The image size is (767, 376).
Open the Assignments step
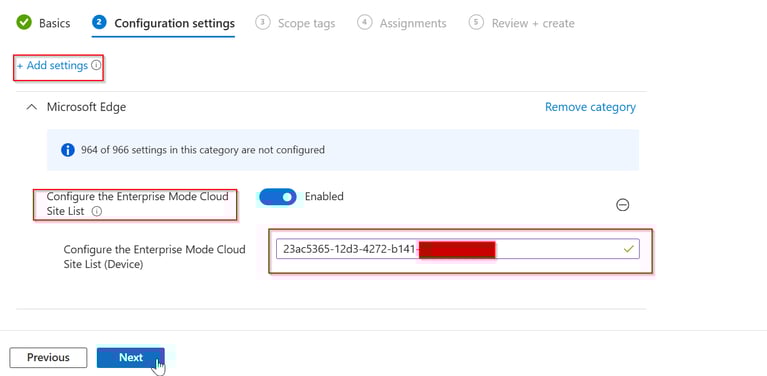(413, 23)
